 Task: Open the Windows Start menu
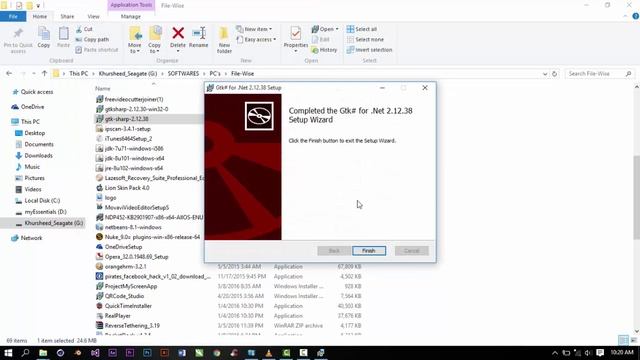coord(8,353)
